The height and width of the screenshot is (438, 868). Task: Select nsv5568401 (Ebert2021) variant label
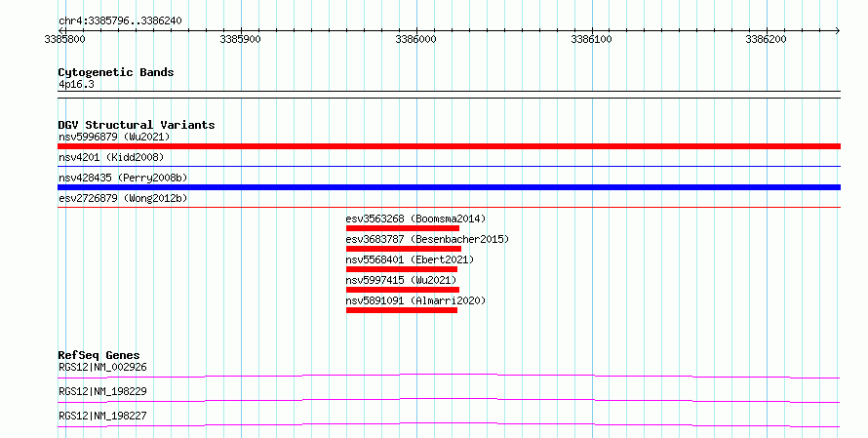(411, 259)
